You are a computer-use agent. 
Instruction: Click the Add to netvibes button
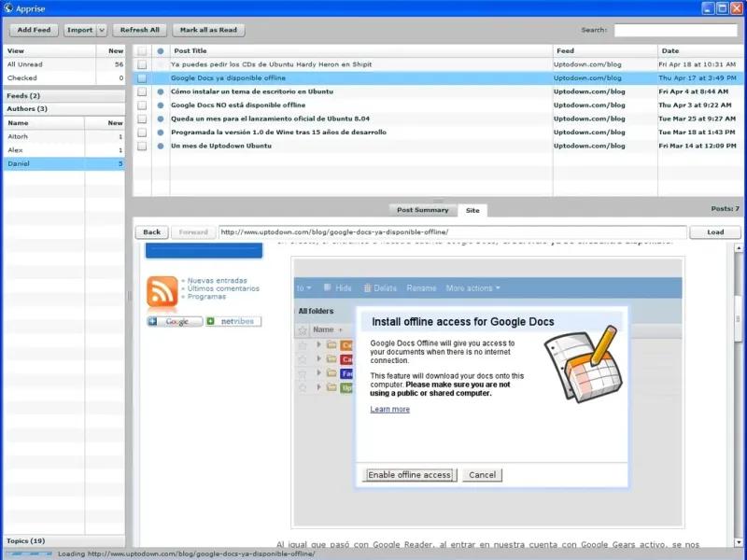coord(233,321)
